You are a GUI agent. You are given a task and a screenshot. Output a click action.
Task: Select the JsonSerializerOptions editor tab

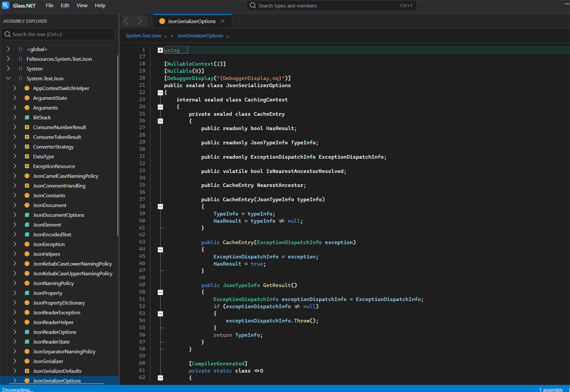coord(193,21)
